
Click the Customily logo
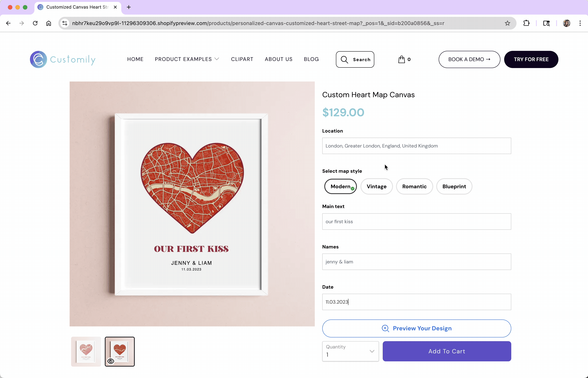63,59
